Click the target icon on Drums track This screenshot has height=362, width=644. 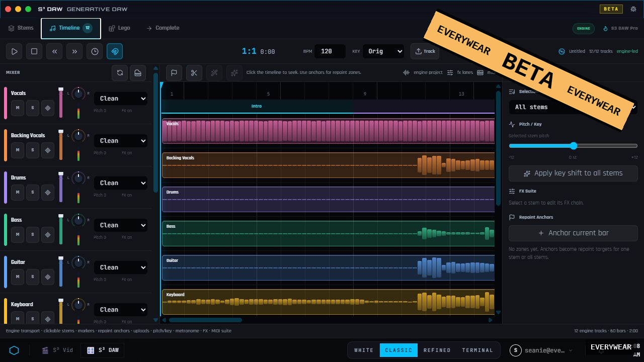tap(48, 192)
